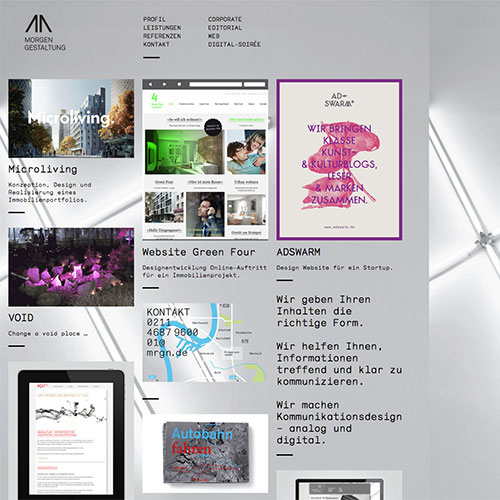This screenshot has height=500, width=500.
Task: Click the ADSWARM project title
Action: [x=298, y=252]
